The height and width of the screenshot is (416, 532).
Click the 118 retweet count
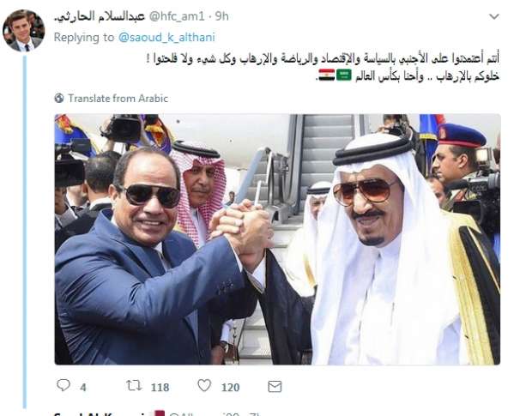click(160, 387)
